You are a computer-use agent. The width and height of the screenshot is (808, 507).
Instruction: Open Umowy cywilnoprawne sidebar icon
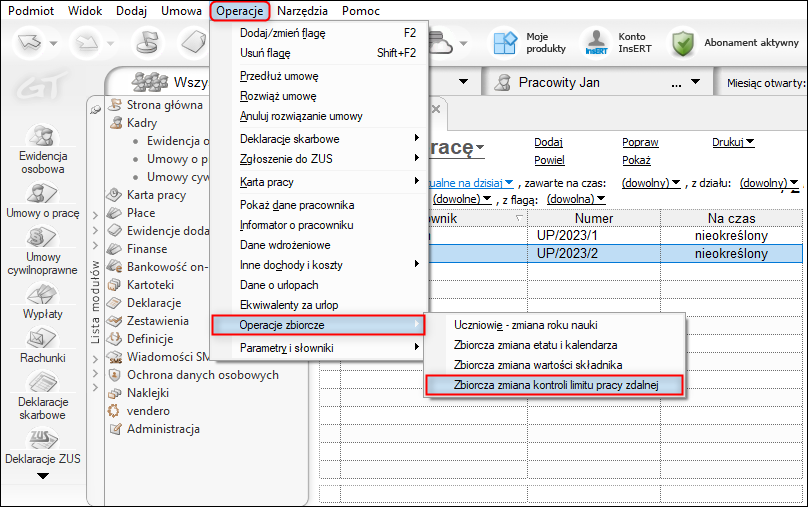(x=43, y=238)
